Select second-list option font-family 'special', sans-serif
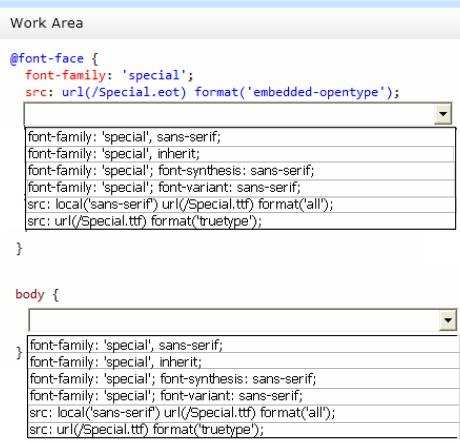Image resolution: width=460 pixels, height=442 pixels. pos(243,345)
